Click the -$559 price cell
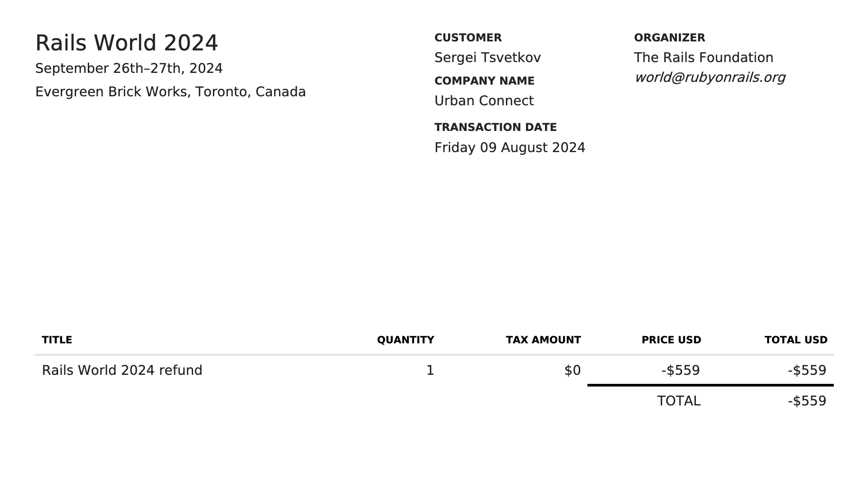 [681, 370]
